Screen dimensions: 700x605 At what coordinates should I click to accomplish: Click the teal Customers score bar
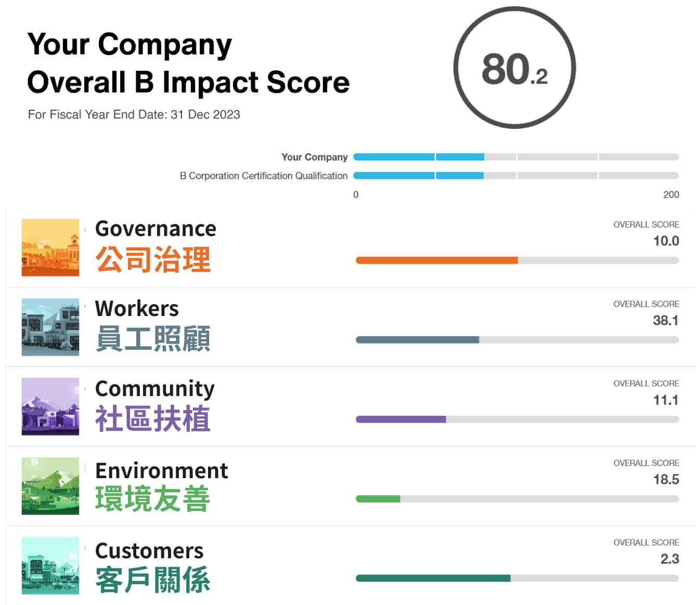click(x=433, y=578)
